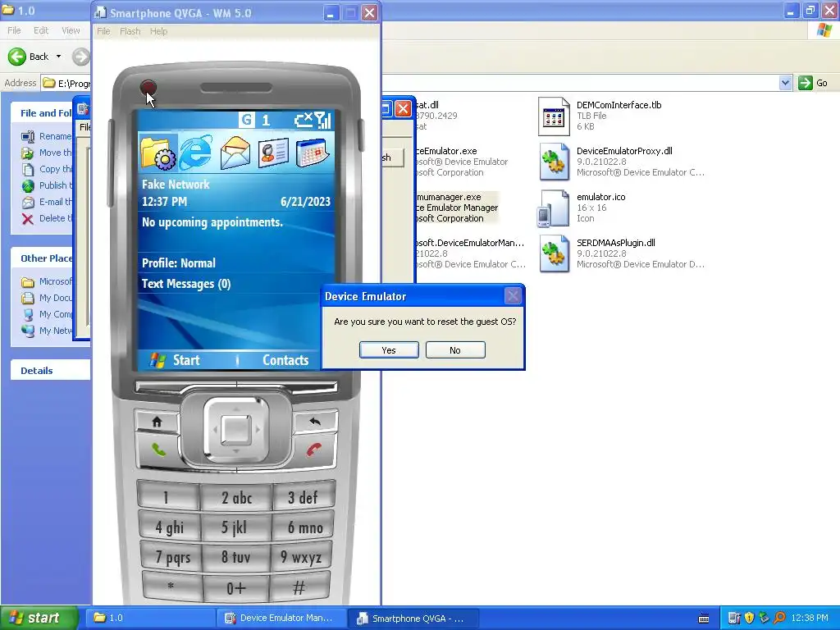Open the Contacts card icon on phone
The image size is (840, 630).
(273, 152)
